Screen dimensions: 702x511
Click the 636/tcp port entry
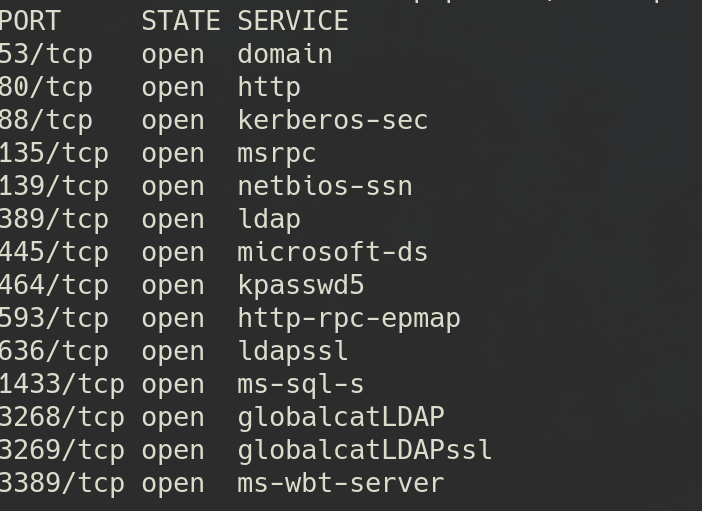pyautogui.click(x=54, y=351)
